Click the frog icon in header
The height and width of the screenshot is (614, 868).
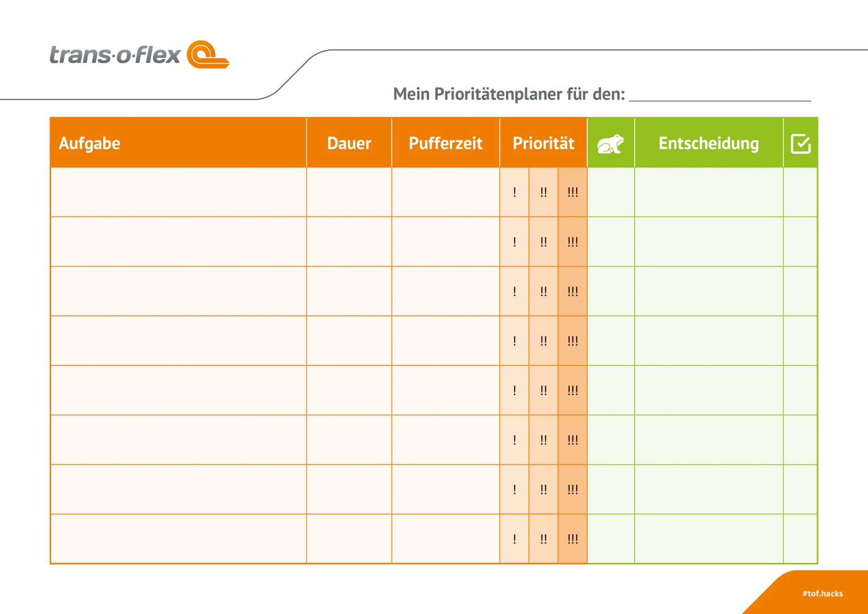[610, 144]
